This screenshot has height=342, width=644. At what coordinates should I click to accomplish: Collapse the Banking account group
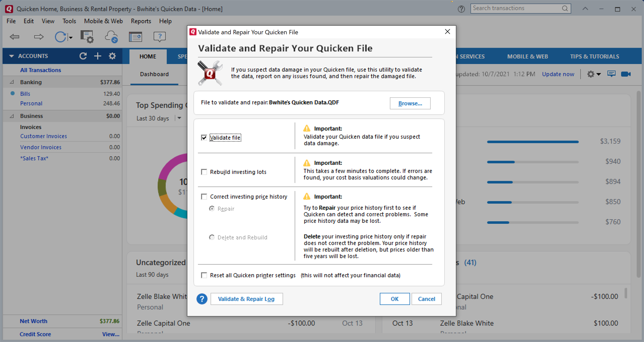[12, 82]
